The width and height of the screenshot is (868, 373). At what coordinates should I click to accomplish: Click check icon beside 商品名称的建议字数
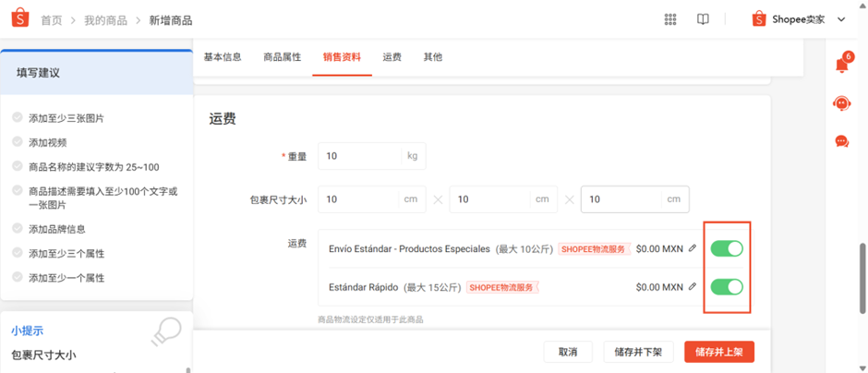[x=18, y=166]
